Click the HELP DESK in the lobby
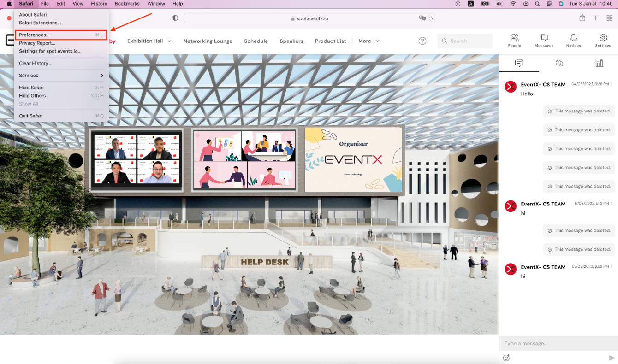This screenshot has height=364, width=618. (x=265, y=262)
